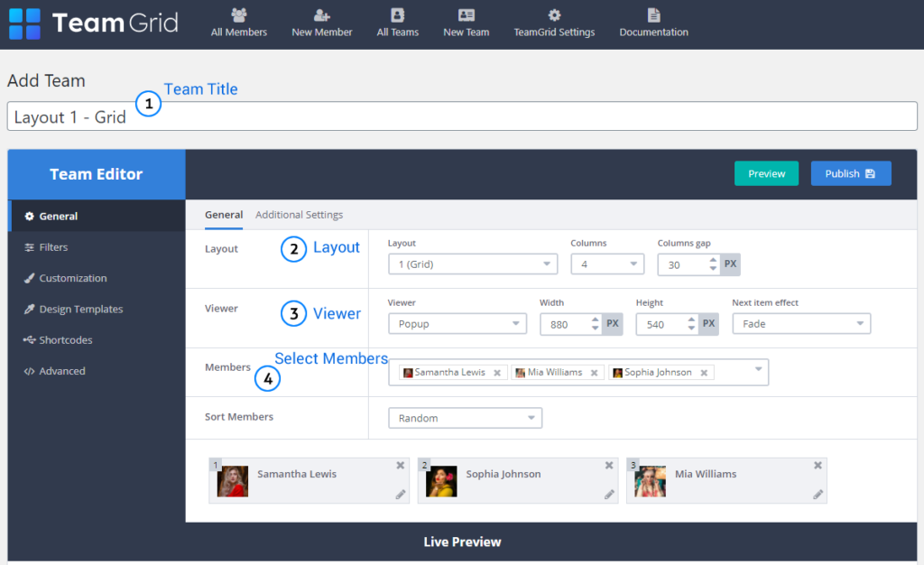Open the Next item effect dropdown
Screen dimensions: 924x565
pyautogui.click(x=800, y=323)
